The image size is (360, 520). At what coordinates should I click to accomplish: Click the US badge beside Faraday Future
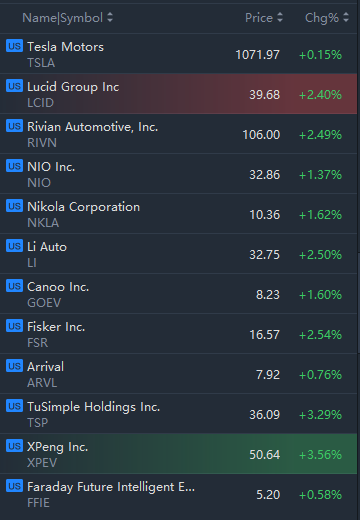[14, 486]
